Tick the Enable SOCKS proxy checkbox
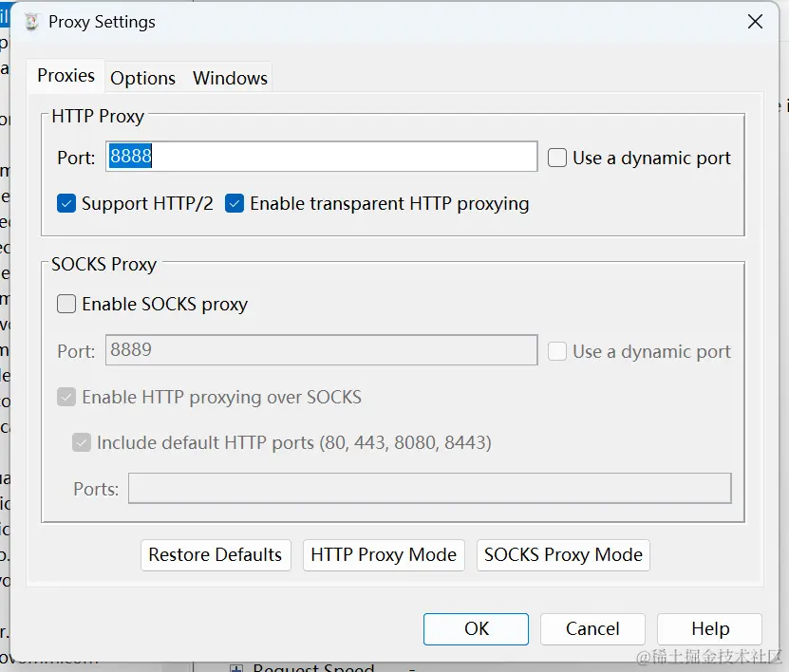The width and height of the screenshot is (789, 672). [66, 304]
